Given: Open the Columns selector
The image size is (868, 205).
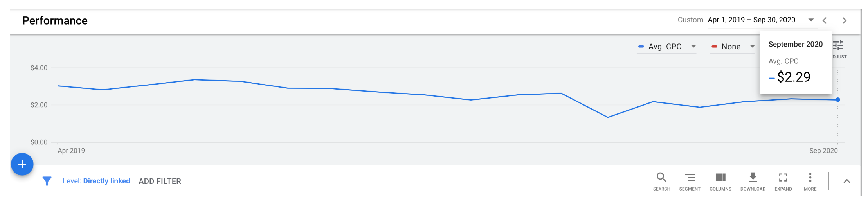Looking at the screenshot, I should [x=720, y=178].
